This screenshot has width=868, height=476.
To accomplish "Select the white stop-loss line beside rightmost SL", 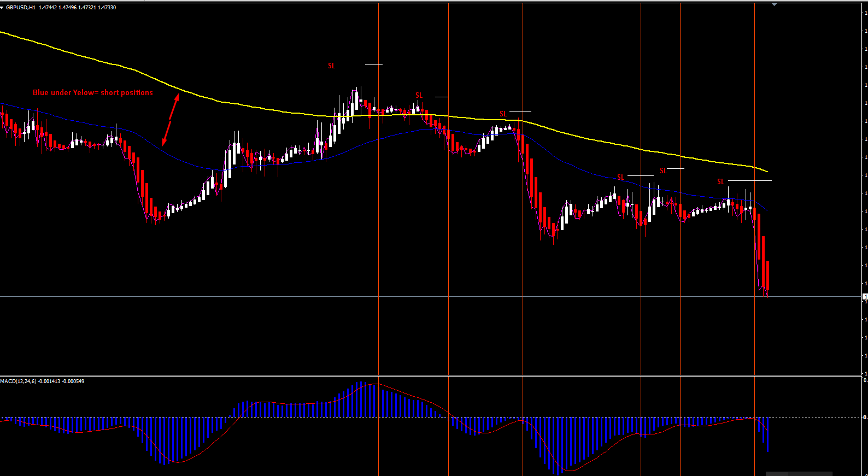I will 750,180.
